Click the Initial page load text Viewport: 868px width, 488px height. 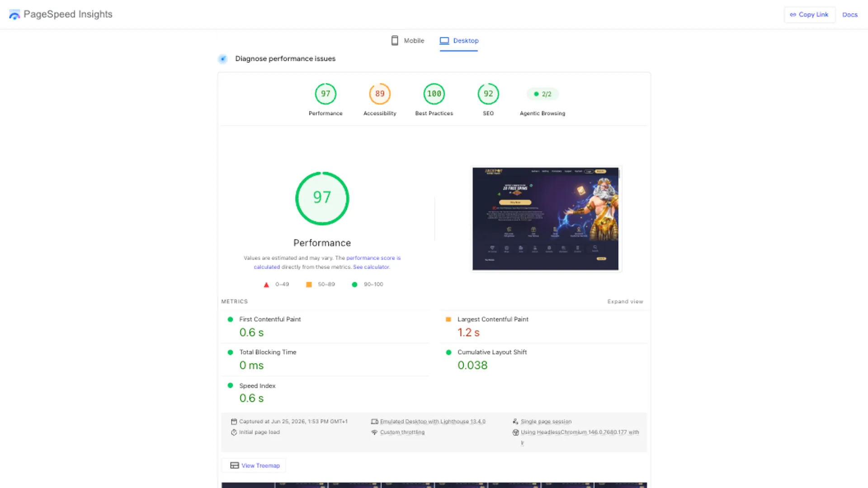[x=259, y=432]
